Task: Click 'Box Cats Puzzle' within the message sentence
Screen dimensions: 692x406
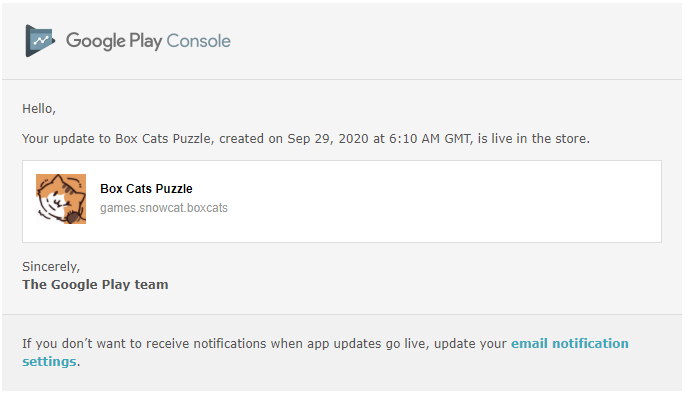Action: point(163,139)
